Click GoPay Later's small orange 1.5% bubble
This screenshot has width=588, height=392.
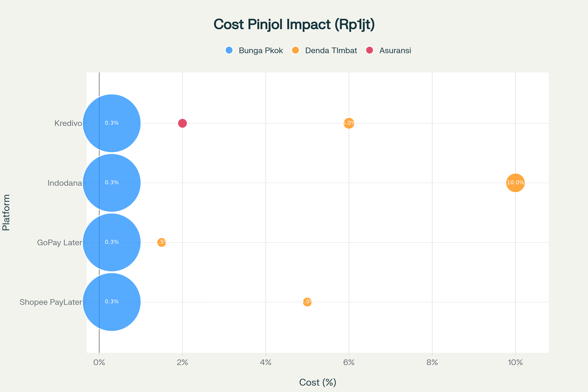coord(162,242)
